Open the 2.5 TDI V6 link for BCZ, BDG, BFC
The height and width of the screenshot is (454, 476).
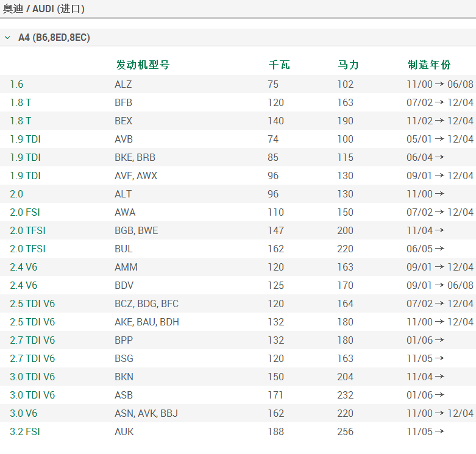click(x=32, y=303)
